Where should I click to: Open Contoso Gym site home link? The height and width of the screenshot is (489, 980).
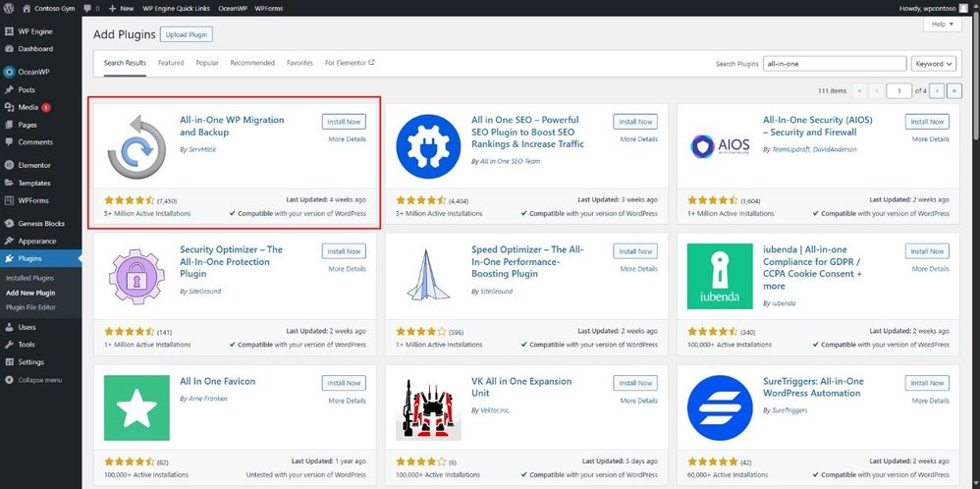click(x=49, y=9)
